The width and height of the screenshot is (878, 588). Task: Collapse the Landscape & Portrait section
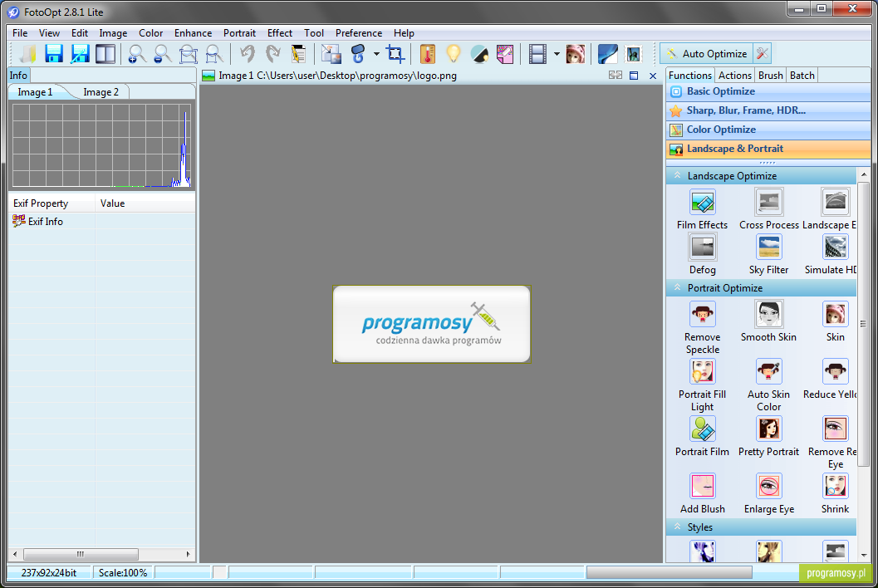tap(768, 149)
